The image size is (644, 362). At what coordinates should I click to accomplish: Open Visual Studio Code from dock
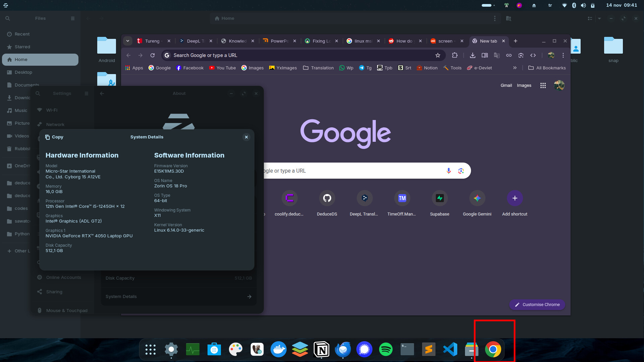450,350
